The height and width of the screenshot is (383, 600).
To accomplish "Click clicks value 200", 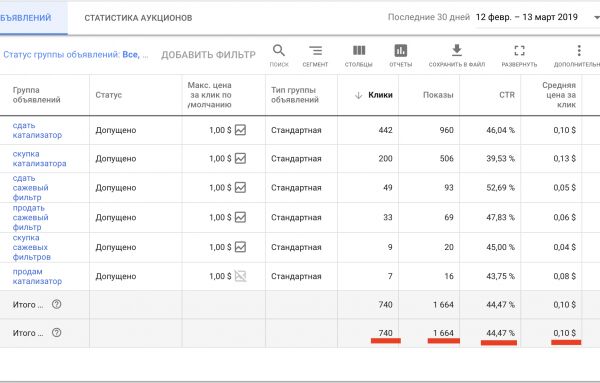I will [x=385, y=158].
